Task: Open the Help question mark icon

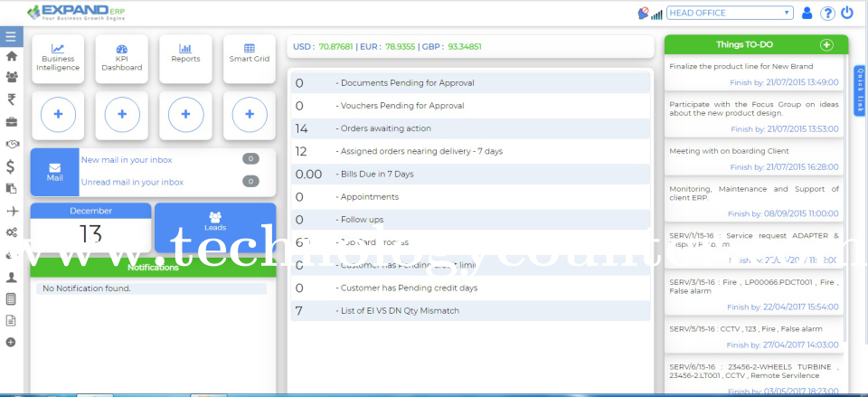Action: 827,14
